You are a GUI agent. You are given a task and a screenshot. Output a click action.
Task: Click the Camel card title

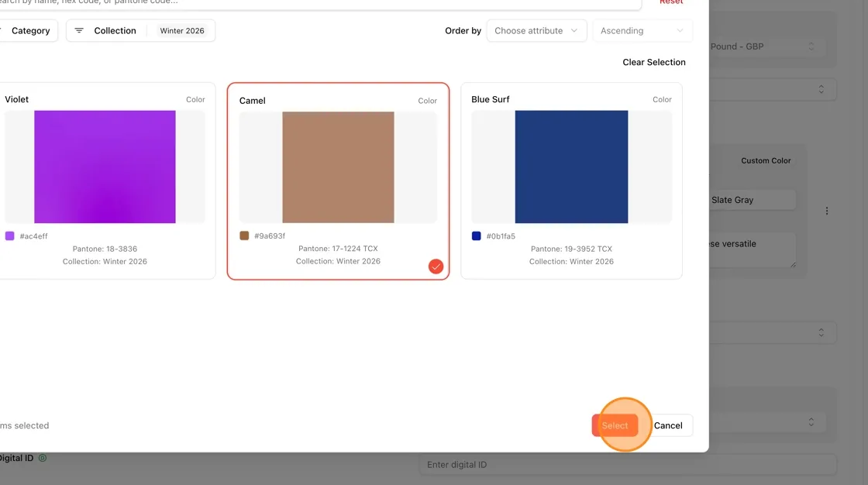253,101
